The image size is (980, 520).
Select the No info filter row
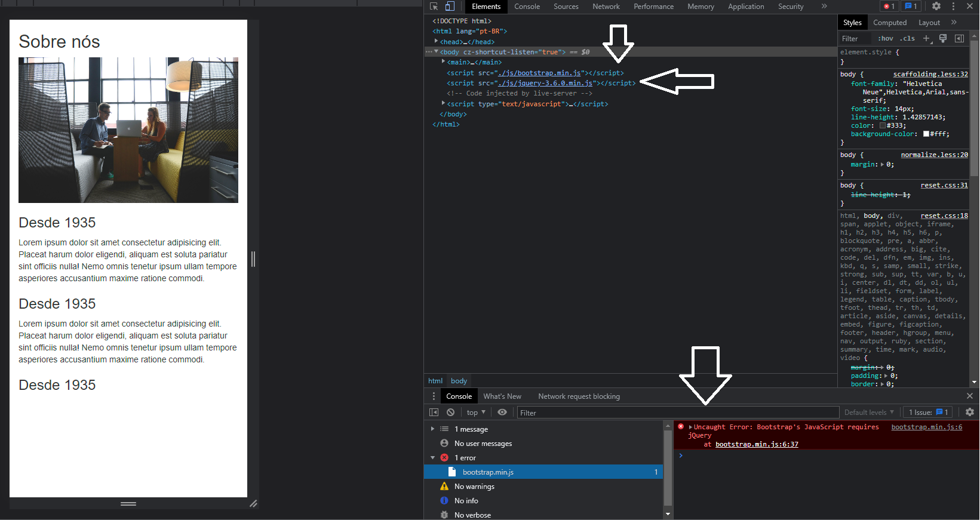[x=543, y=501]
